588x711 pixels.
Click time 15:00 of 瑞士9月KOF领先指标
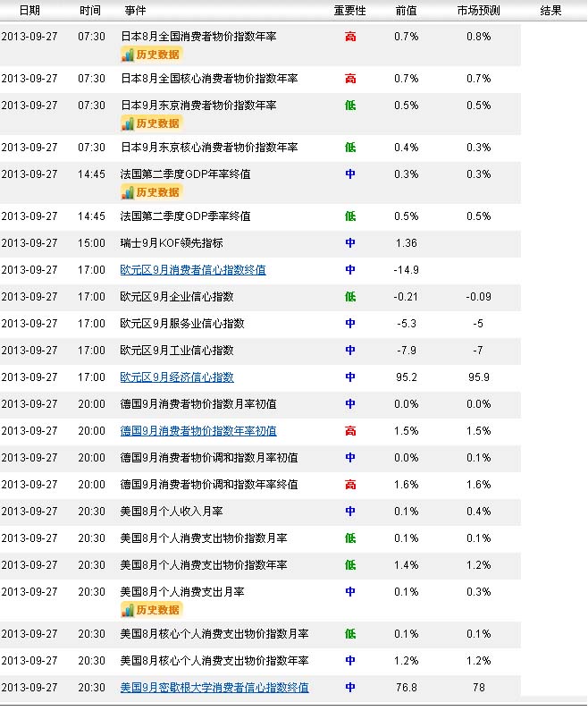(x=91, y=243)
